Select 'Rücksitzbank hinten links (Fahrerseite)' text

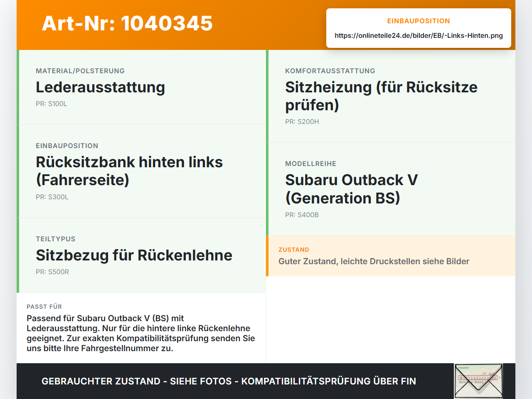129,171
